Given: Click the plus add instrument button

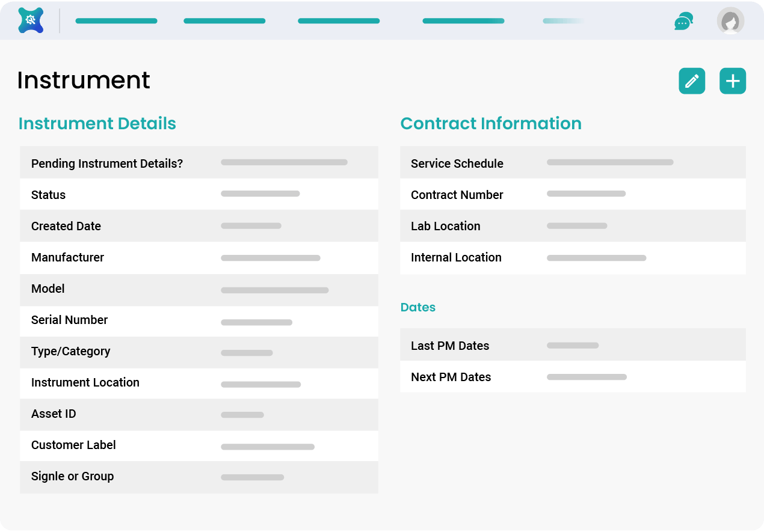Looking at the screenshot, I should click(733, 81).
